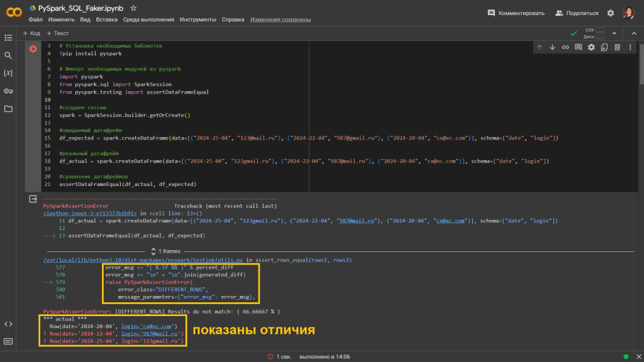Open cell editor settings gear
The height and width of the screenshot is (362, 644).
(591, 48)
